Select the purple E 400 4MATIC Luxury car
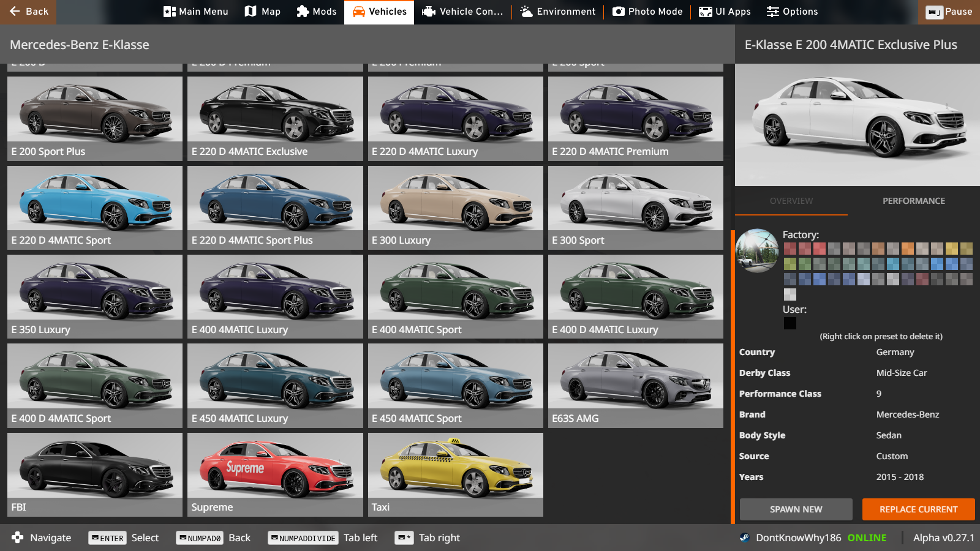 point(275,297)
